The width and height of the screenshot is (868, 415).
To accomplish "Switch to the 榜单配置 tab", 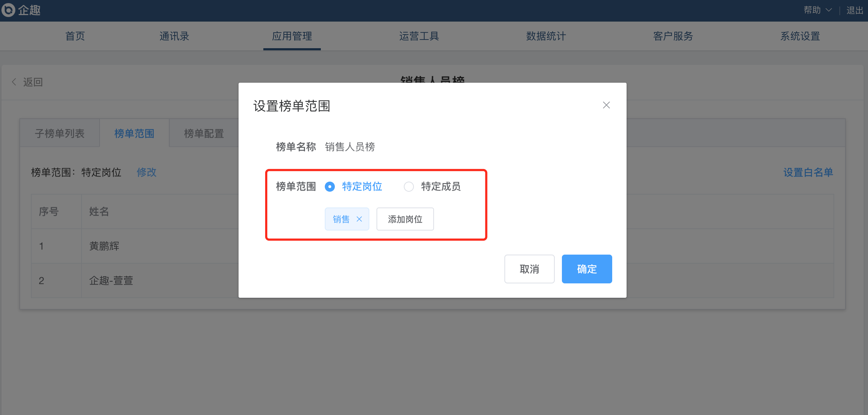I will click(x=204, y=133).
